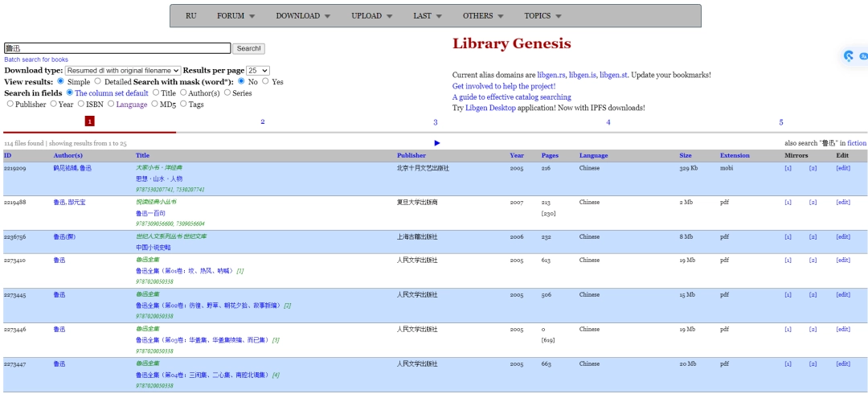Select Detailed view results option
This screenshot has width=868, height=394.
click(x=98, y=81)
